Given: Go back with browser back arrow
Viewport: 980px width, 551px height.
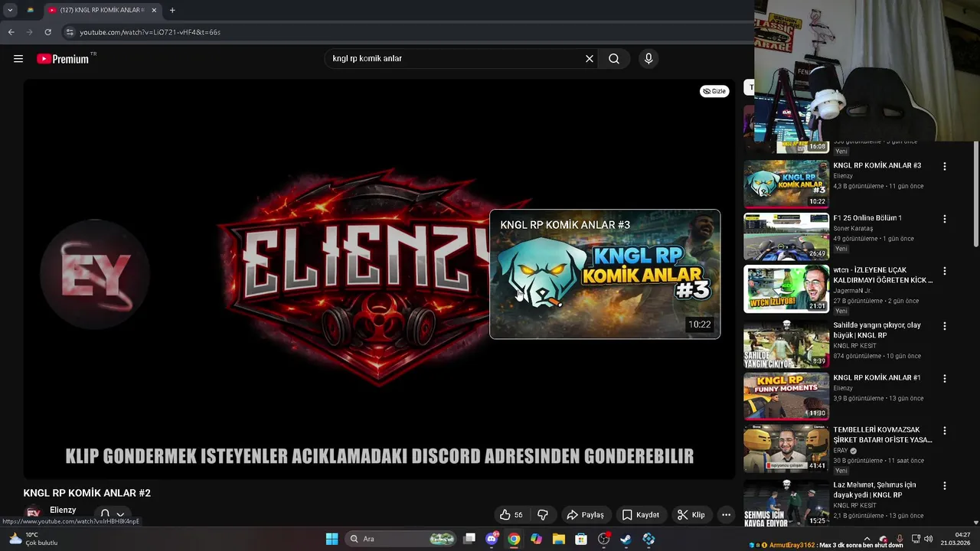Looking at the screenshot, I should point(11,32).
